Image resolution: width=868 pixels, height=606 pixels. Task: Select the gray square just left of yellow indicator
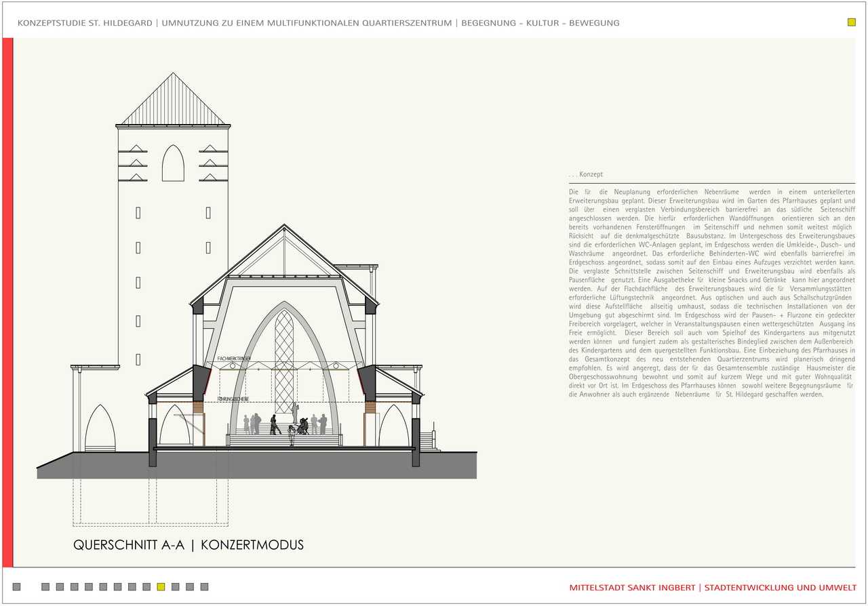[x=146, y=587]
